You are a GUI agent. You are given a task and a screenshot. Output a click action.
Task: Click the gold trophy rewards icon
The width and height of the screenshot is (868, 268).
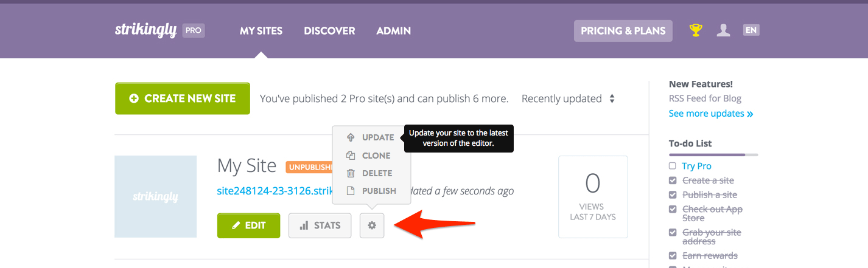pyautogui.click(x=695, y=30)
